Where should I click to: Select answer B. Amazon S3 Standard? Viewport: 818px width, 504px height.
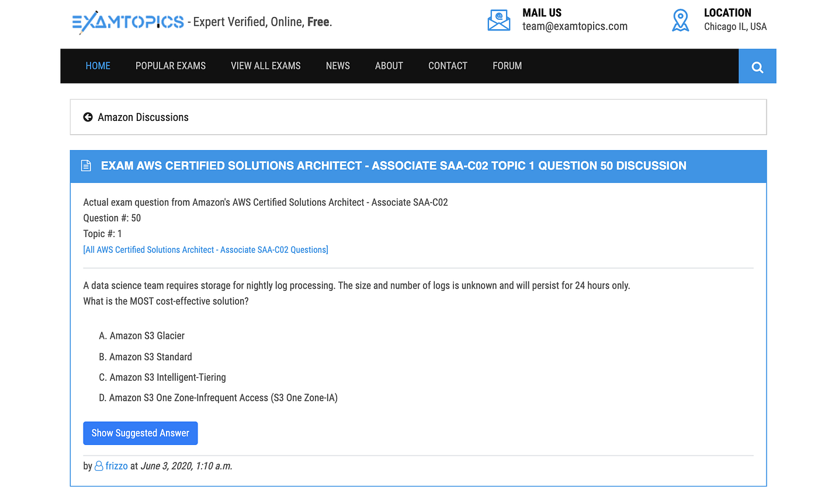[145, 357]
